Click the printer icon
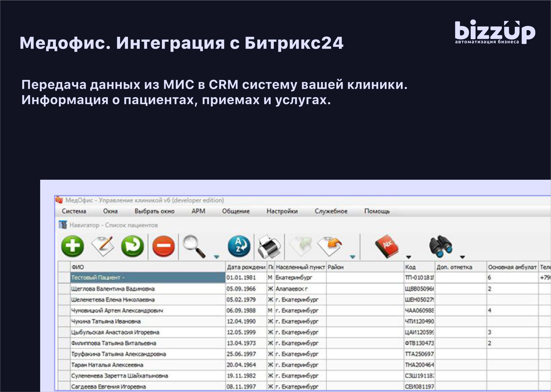Viewport: 551px width, 392px height. (x=269, y=246)
